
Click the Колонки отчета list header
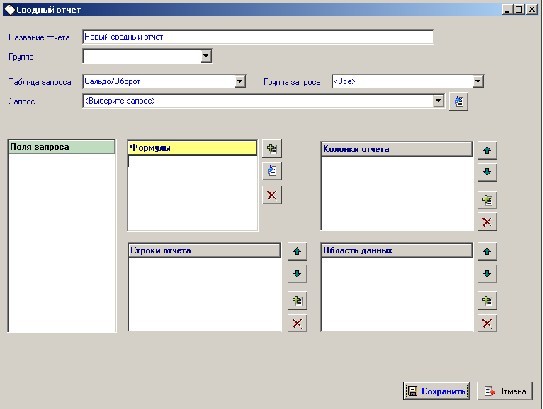point(397,149)
